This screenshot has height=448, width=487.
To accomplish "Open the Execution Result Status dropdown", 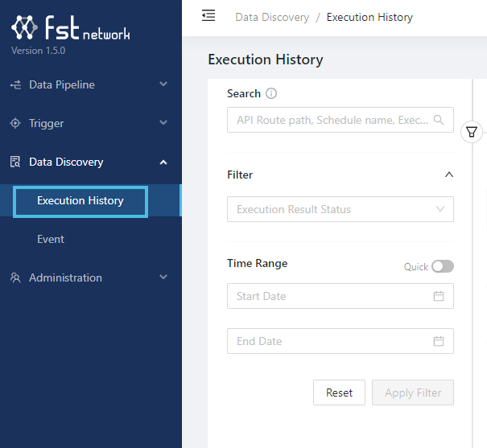I will point(340,209).
